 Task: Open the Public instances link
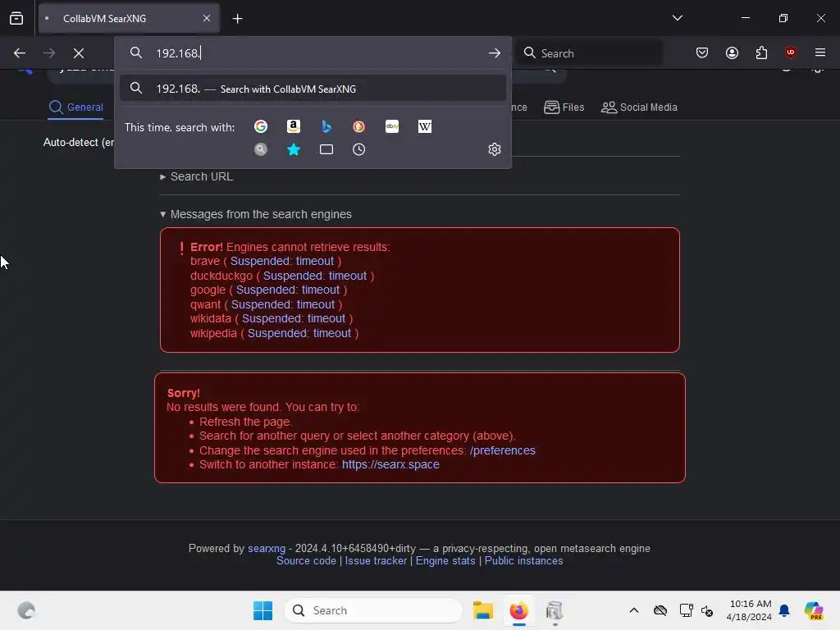[523, 561]
